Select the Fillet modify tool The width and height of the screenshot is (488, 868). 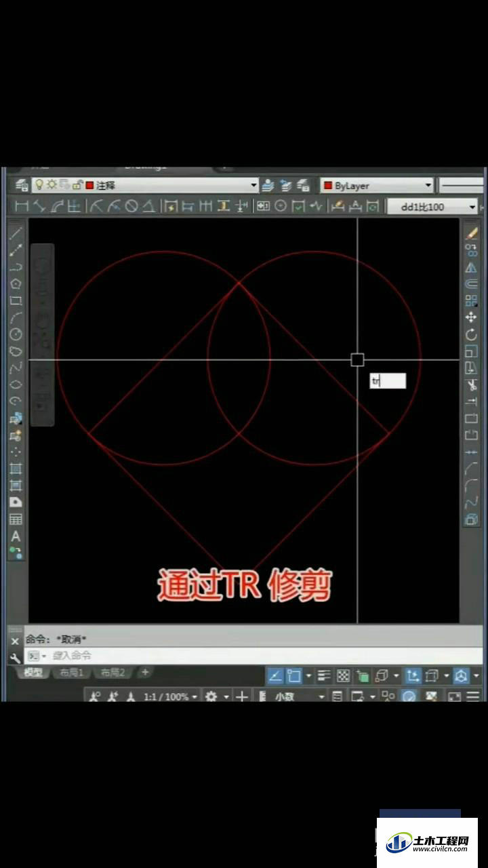point(472,486)
